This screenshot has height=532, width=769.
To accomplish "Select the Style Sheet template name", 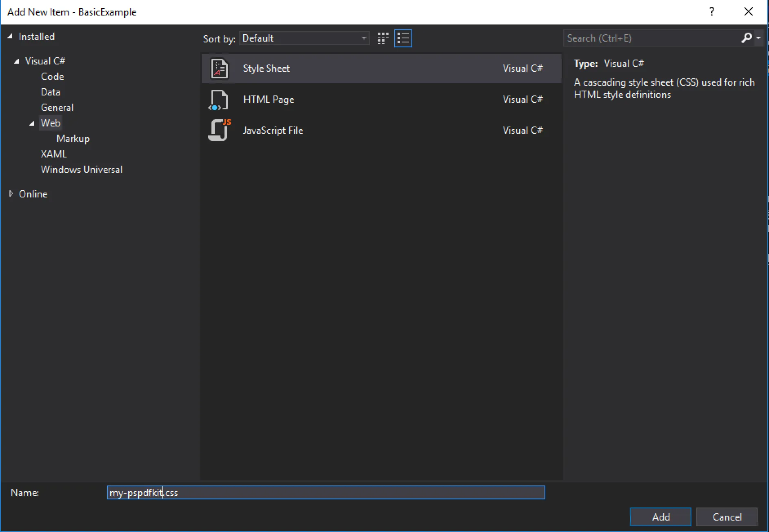I will [267, 69].
